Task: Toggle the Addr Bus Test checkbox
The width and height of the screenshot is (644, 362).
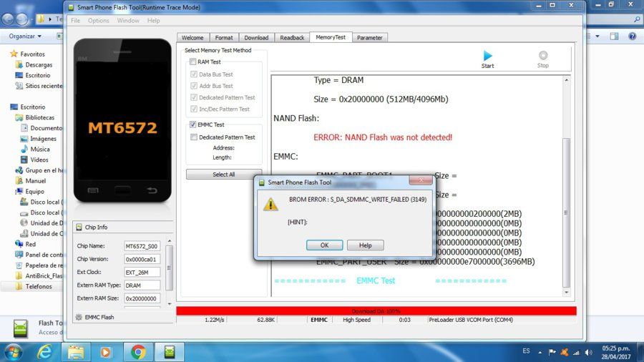Action: click(x=194, y=86)
